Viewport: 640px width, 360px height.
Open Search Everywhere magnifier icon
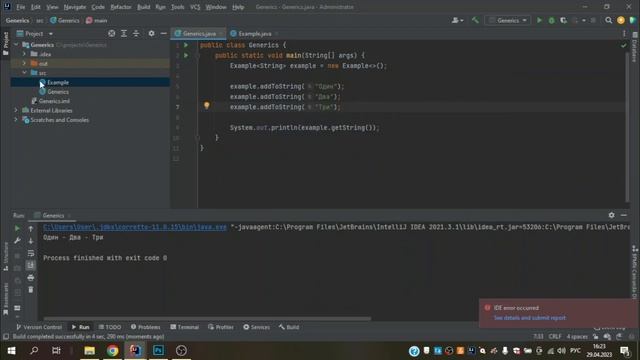click(x=609, y=20)
